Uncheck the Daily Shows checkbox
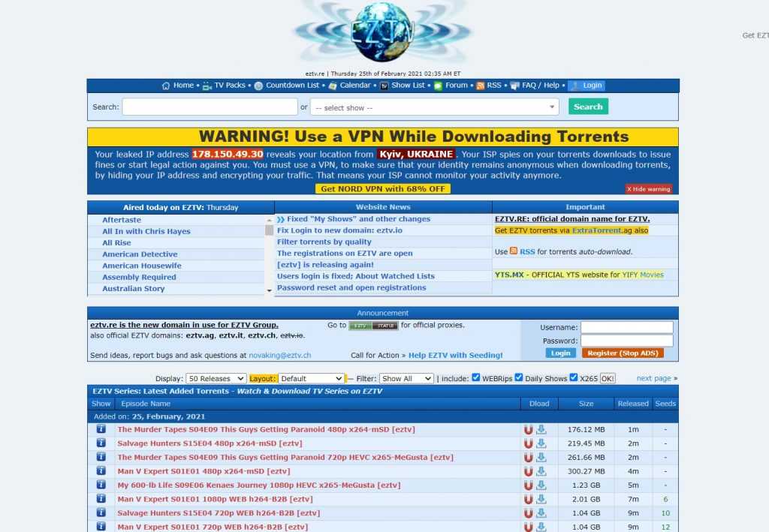Viewport: 769px width, 532px height. (518, 377)
